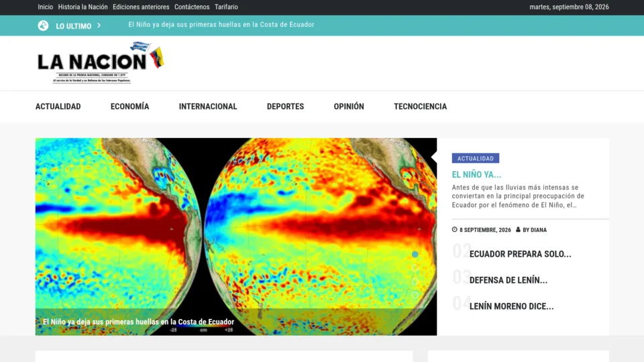
Task: Open author BY DIANA link
Action: coord(535,230)
